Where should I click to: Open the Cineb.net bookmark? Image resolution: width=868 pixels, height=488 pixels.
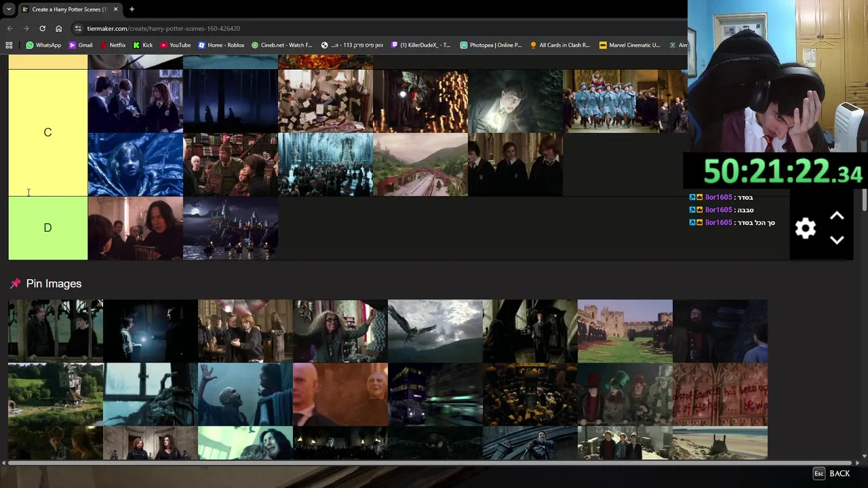281,45
